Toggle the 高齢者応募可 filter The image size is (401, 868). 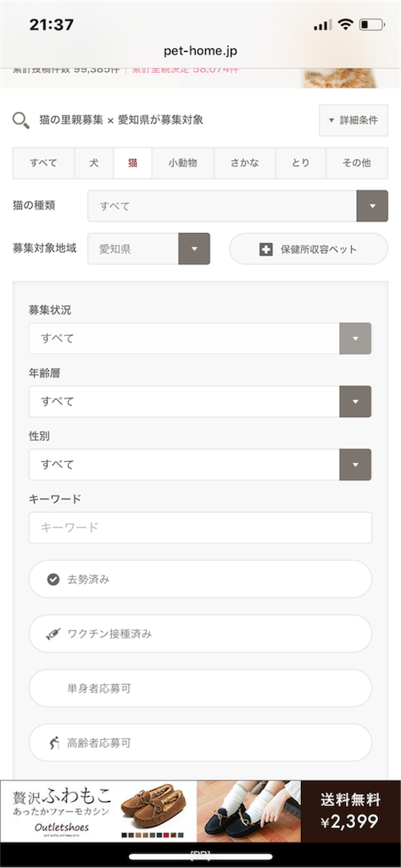coord(200,743)
